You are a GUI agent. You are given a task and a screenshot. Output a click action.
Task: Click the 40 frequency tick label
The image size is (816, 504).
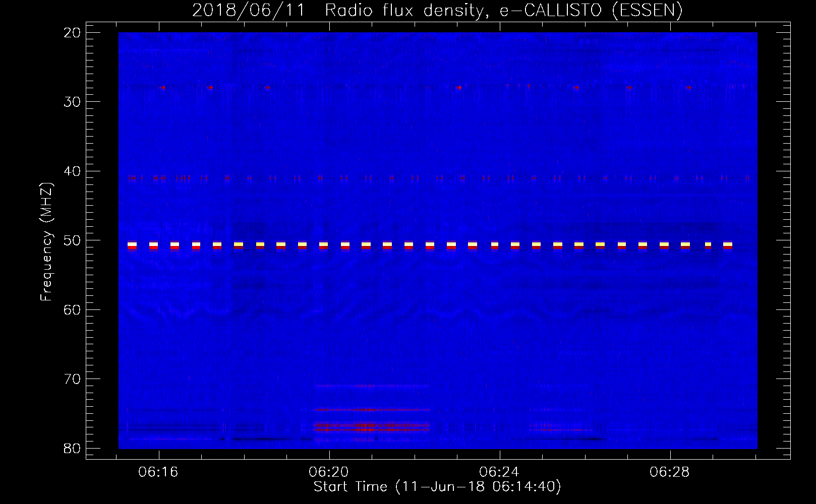[x=72, y=171]
